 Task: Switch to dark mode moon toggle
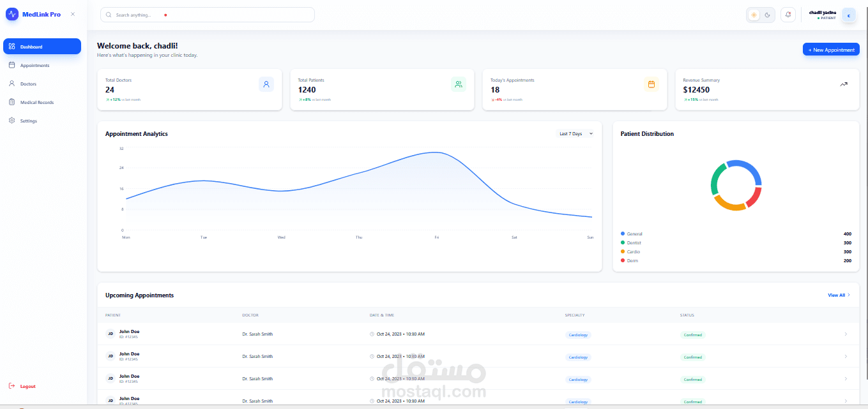pyautogui.click(x=767, y=15)
